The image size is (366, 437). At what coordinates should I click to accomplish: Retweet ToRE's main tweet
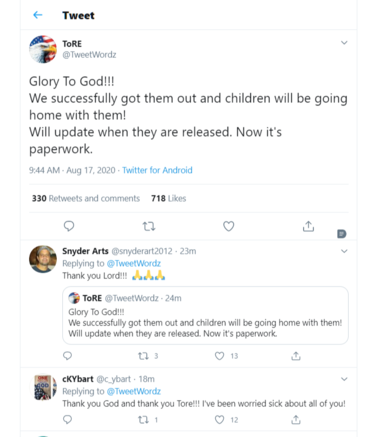coord(149,227)
